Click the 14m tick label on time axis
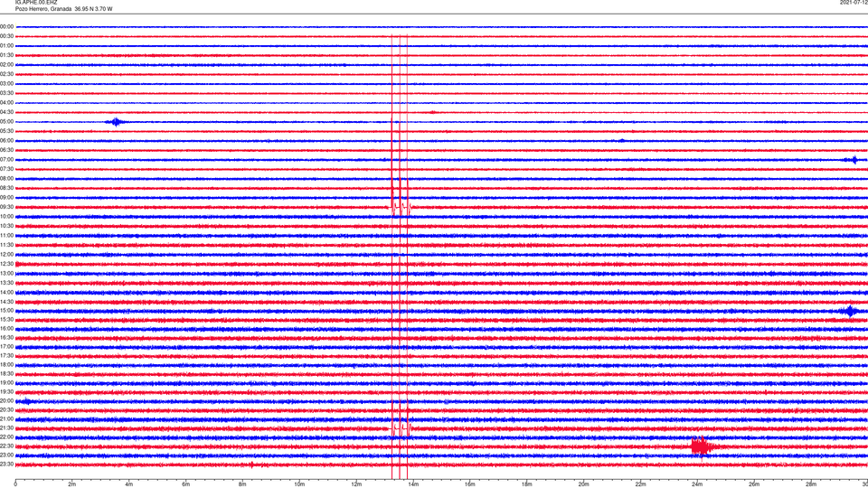 413,484
